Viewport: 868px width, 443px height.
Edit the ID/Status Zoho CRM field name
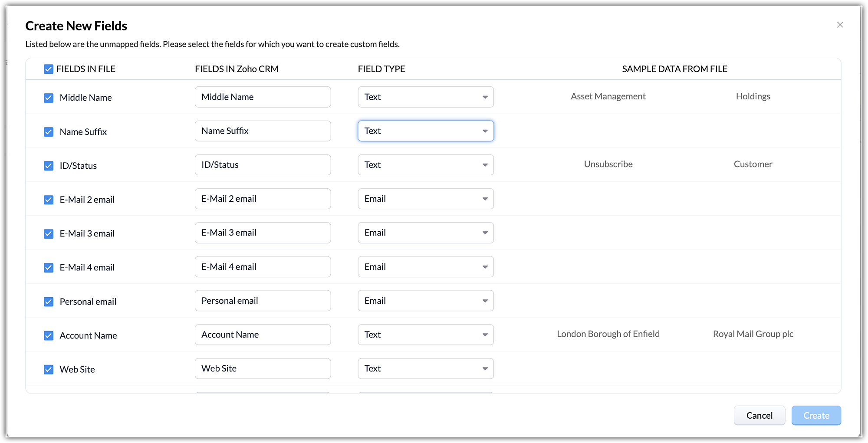point(263,165)
